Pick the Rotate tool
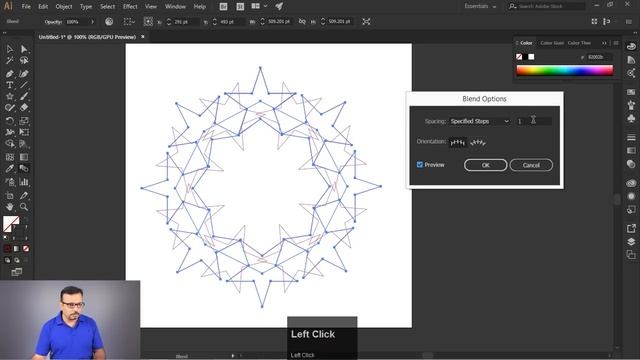The width and height of the screenshot is (640, 360). click(9, 121)
